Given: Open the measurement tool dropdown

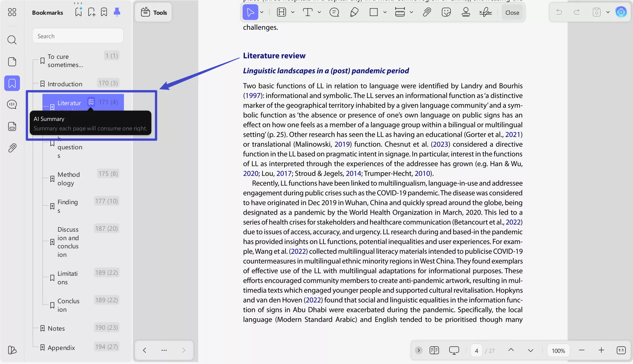Looking at the screenshot, I should coord(412,12).
